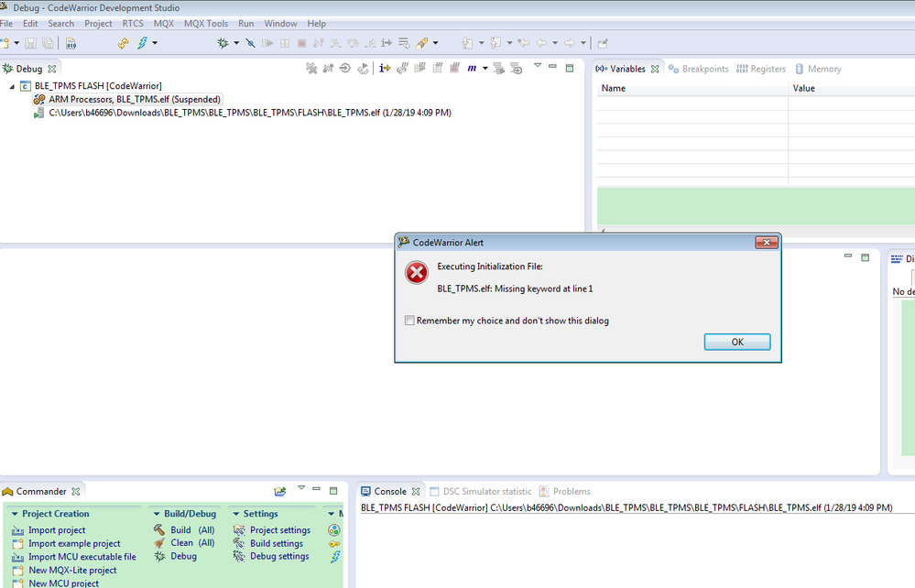Click the main toolbar Save icon
The width and height of the screenshot is (915, 588).
point(31,43)
